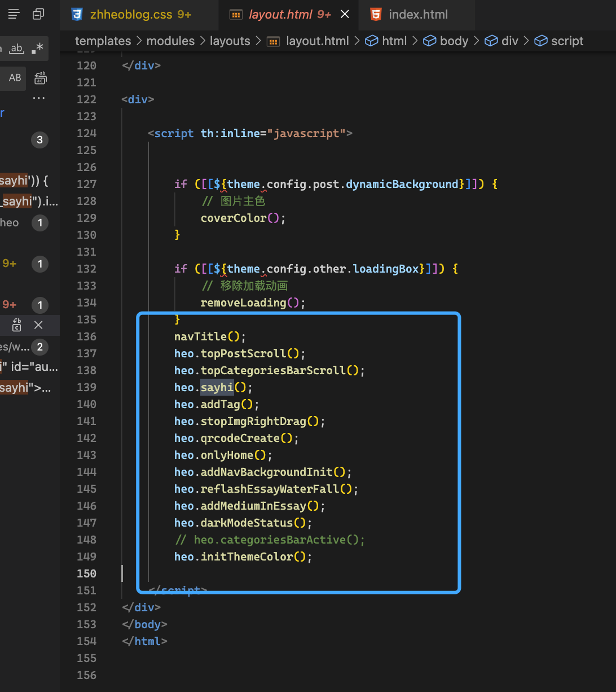Clear search results using the lines icon
616x692 pixels.
14,14
